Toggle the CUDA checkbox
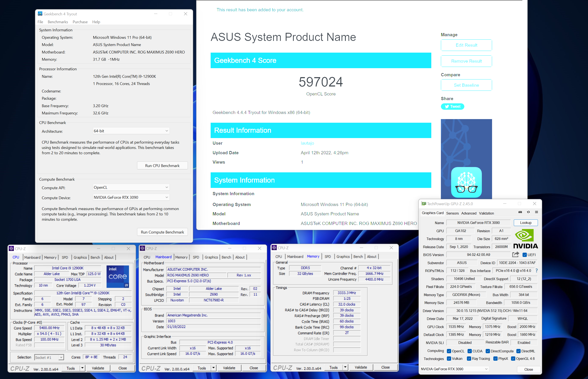 (x=469, y=351)
